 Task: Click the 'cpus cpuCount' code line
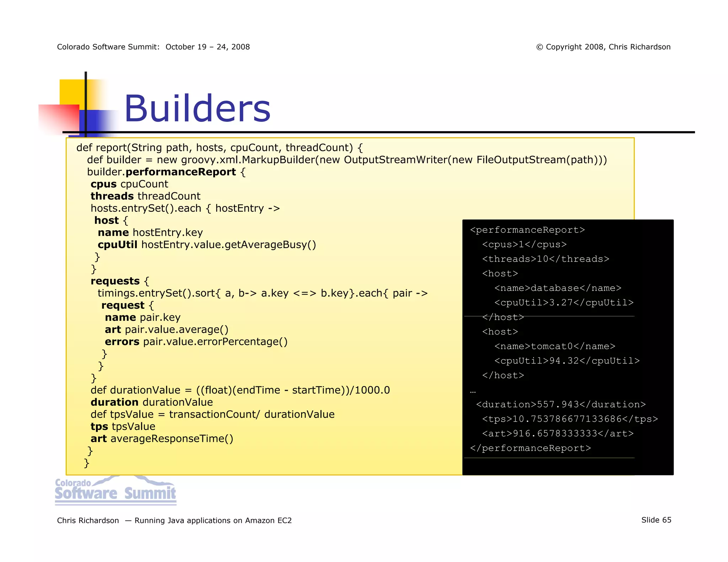click(129, 184)
